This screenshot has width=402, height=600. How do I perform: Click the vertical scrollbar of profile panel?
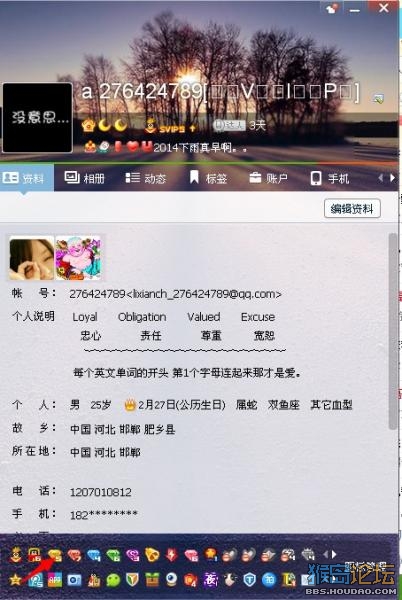click(393, 331)
